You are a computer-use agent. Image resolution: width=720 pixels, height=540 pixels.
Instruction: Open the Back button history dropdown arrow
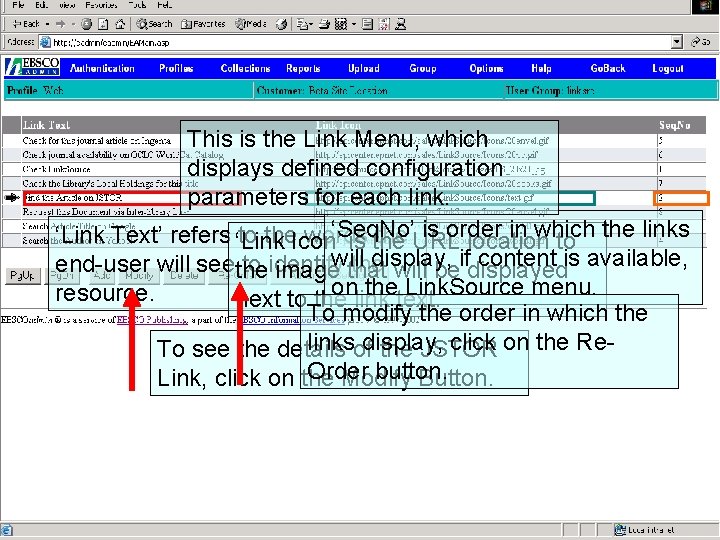click(47, 24)
